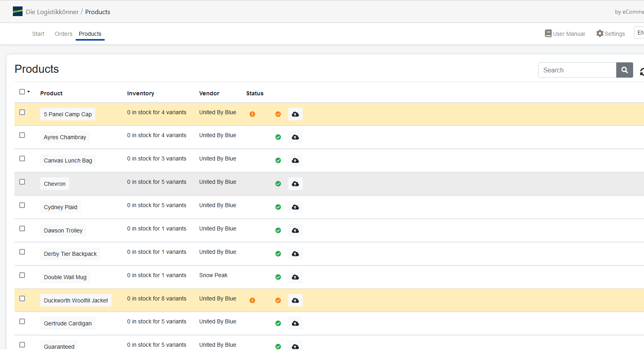The image size is (644, 362).
Task: Click orange warning icon on Duckworth Woolfill Jacket row
Action: coord(252,300)
